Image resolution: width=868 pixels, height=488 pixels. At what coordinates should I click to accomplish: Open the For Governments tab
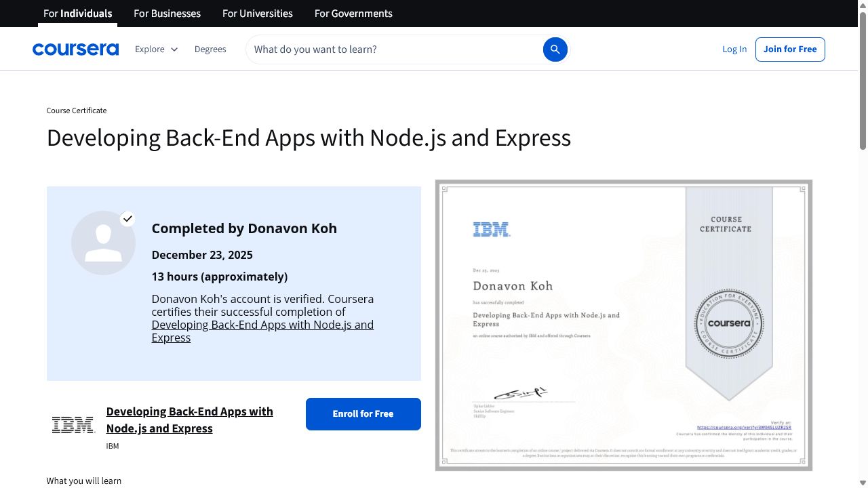point(353,14)
